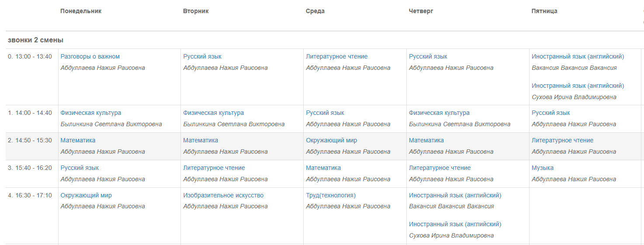644x245 pixels.
Task: Open Friday's Иностранный язык link above Сухова
Action: (x=578, y=86)
